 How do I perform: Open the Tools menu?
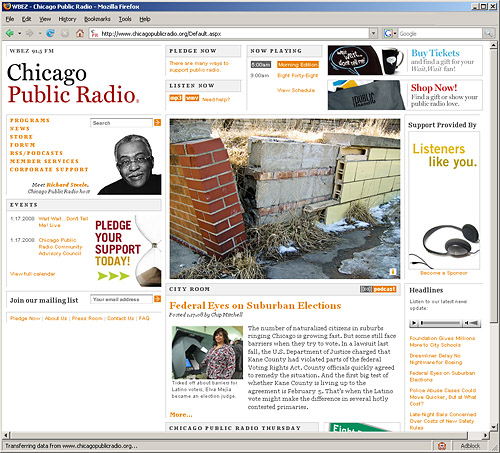pos(125,19)
